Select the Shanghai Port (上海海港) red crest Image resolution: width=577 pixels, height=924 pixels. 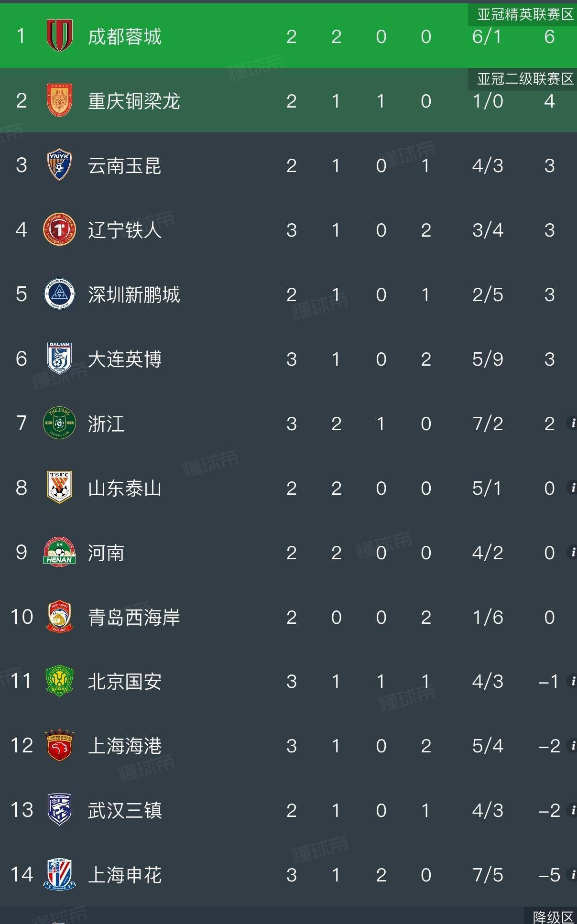[x=59, y=745]
